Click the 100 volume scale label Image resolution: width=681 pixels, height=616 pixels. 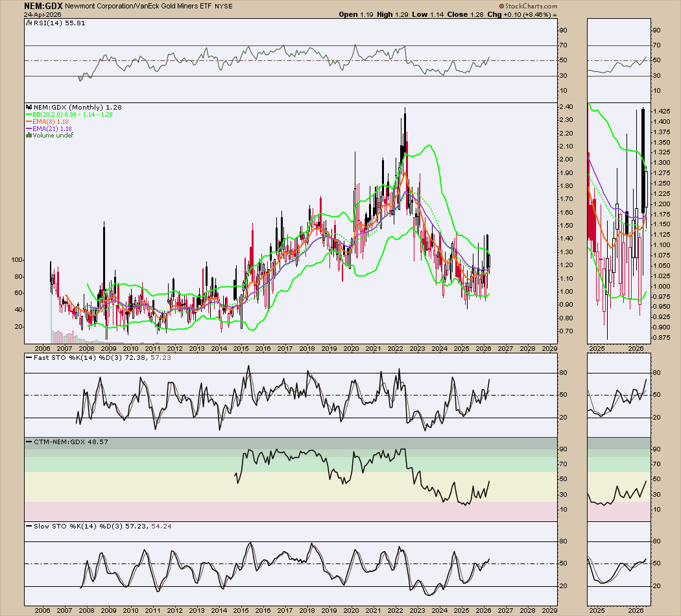16,260
